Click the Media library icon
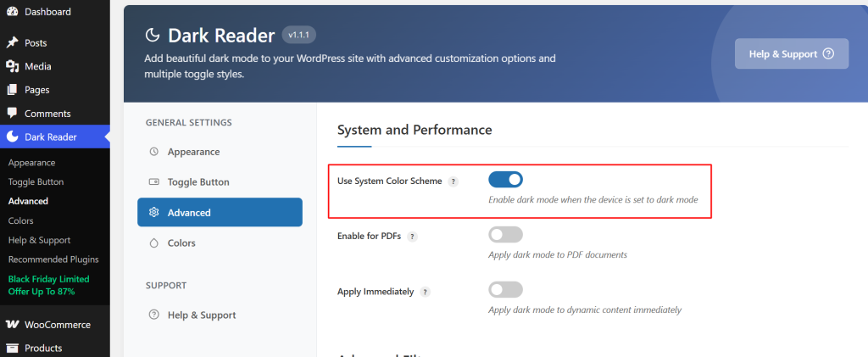This screenshot has height=357, width=868. click(12, 66)
